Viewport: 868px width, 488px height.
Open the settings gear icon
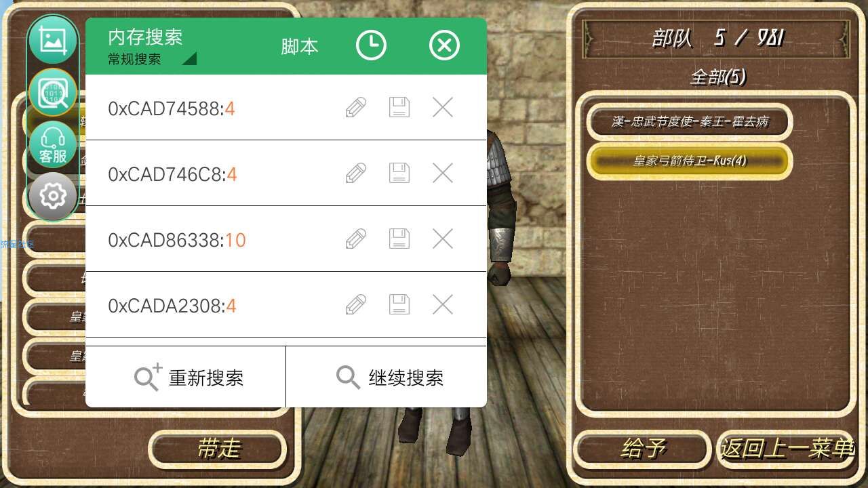53,197
